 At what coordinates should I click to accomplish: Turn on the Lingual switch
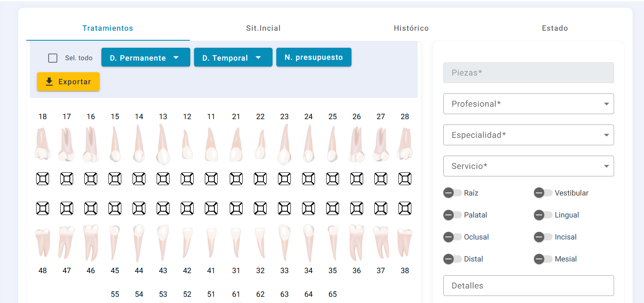[x=543, y=215]
